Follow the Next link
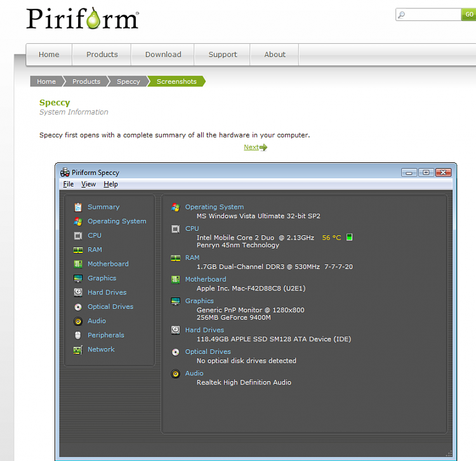This screenshot has width=476, height=461. pos(251,147)
